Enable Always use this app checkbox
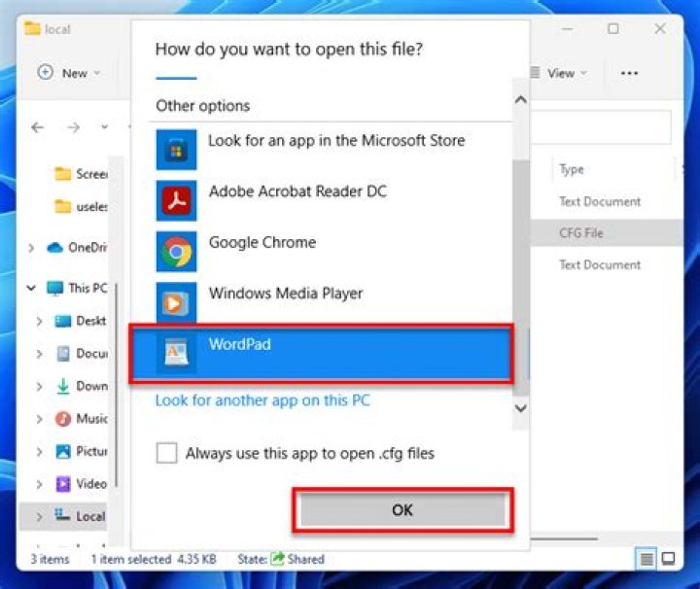This screenshot has height=589, width=700. (167, 453)
